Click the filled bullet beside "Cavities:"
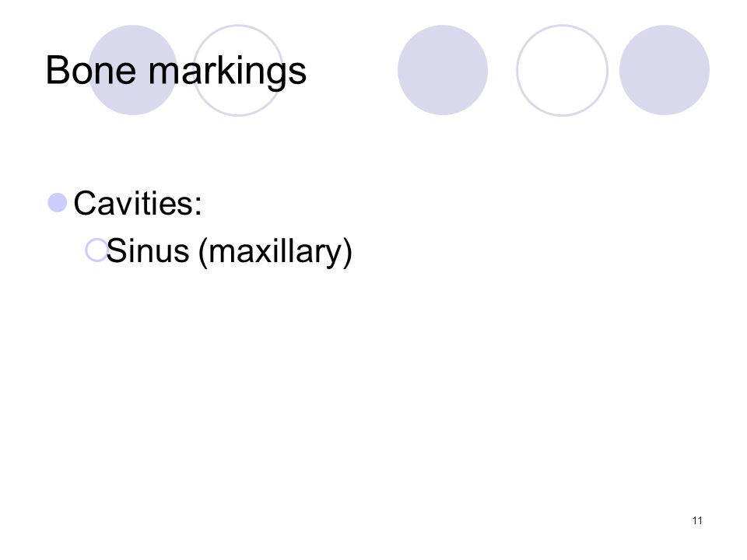This screenshot has height=560, width=747. (x=57, y=202)
